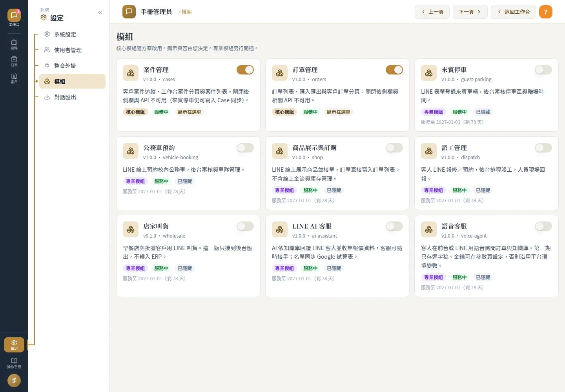This screenshot has width=565, height=392.
Task: Click the module icon on 語音客服 card
Action: 429,229
